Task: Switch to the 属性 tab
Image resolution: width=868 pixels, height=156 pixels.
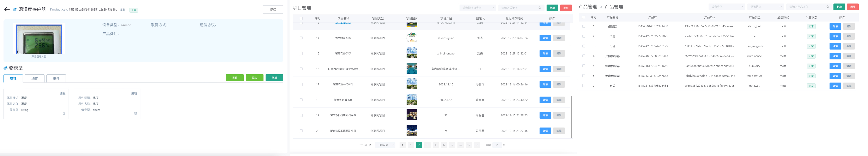Action: 13,78
